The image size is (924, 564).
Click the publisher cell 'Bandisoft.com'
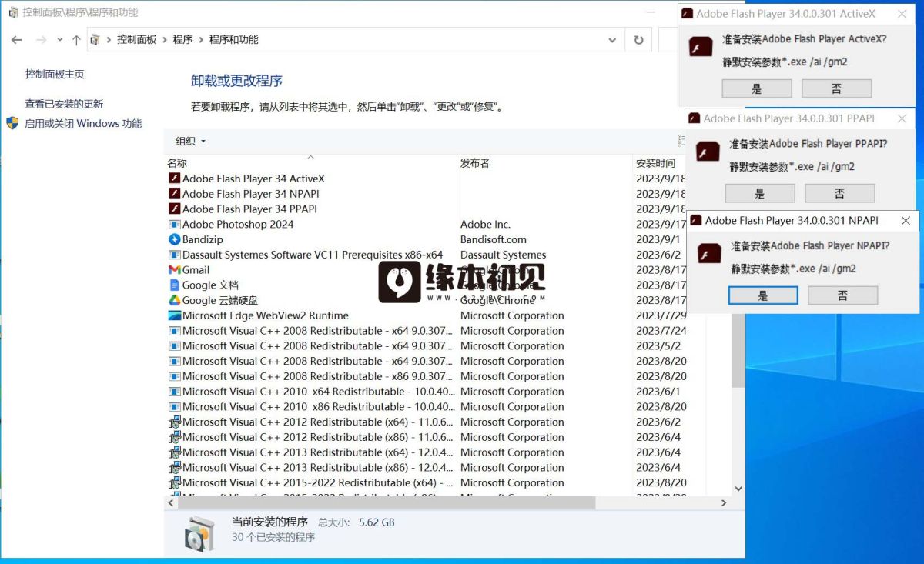click(494, 239)
